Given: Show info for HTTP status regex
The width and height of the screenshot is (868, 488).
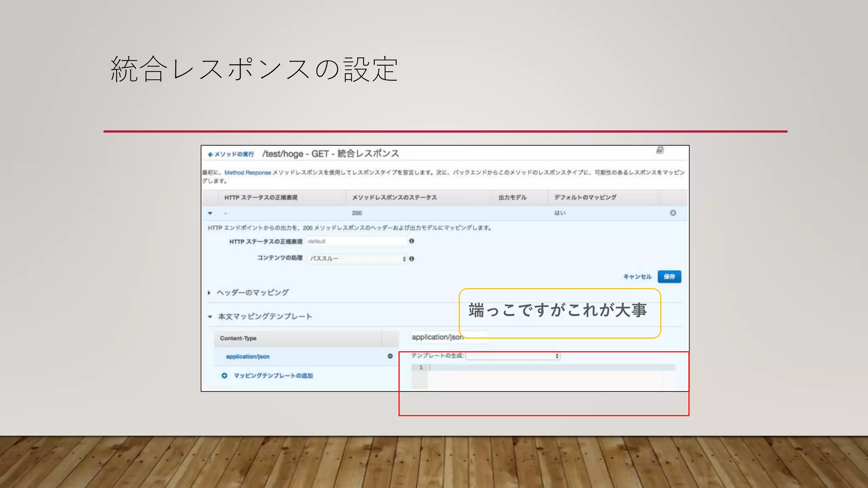Looking at the screenshot, I should [x=412, y=241].
